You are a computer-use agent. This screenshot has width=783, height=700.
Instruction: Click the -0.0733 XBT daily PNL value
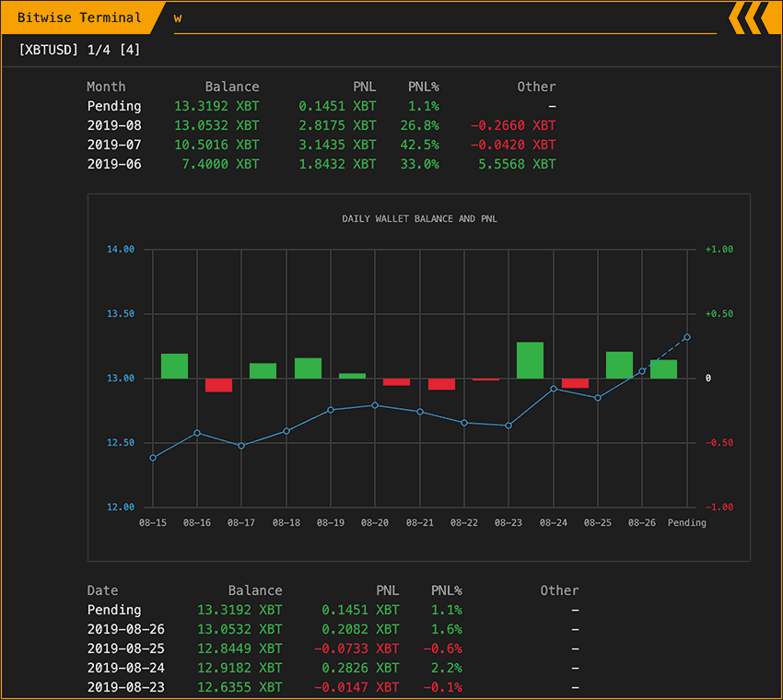click(356, 649)
